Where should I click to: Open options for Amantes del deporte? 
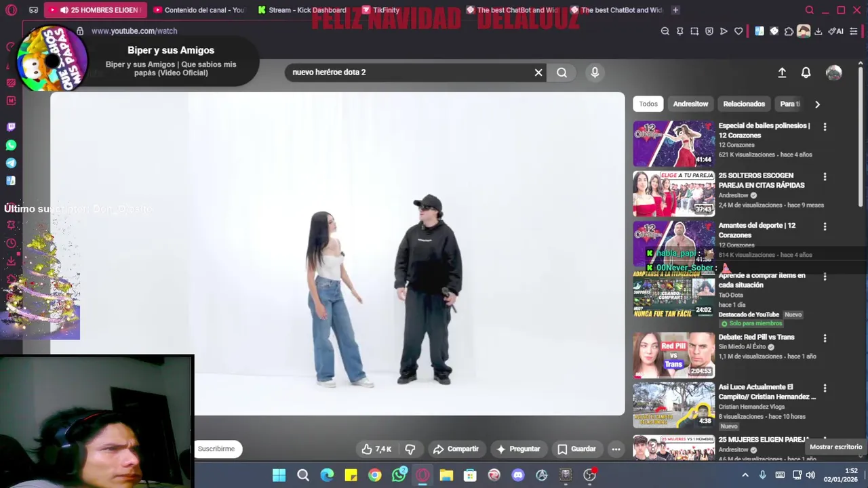pyautogui.click(x=825, y=226)
